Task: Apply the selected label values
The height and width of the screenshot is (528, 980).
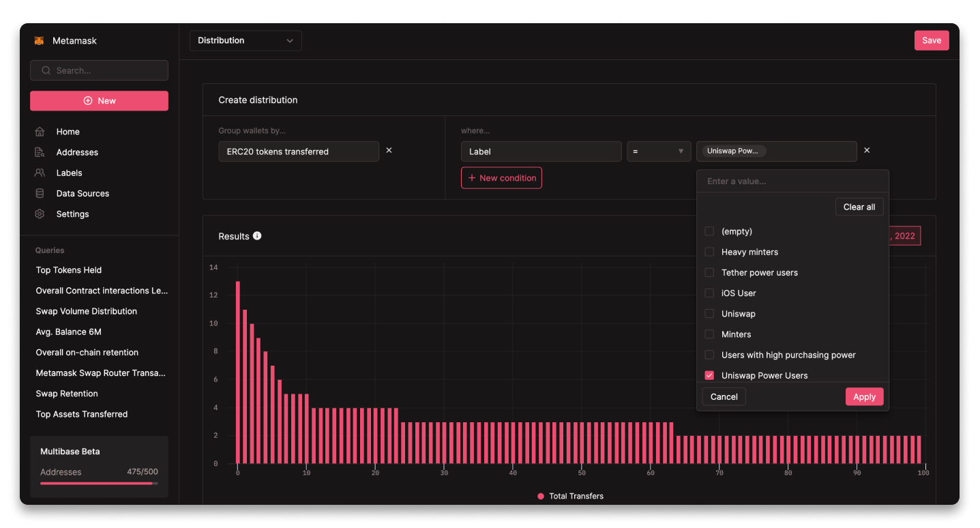Action: point(864,396)
